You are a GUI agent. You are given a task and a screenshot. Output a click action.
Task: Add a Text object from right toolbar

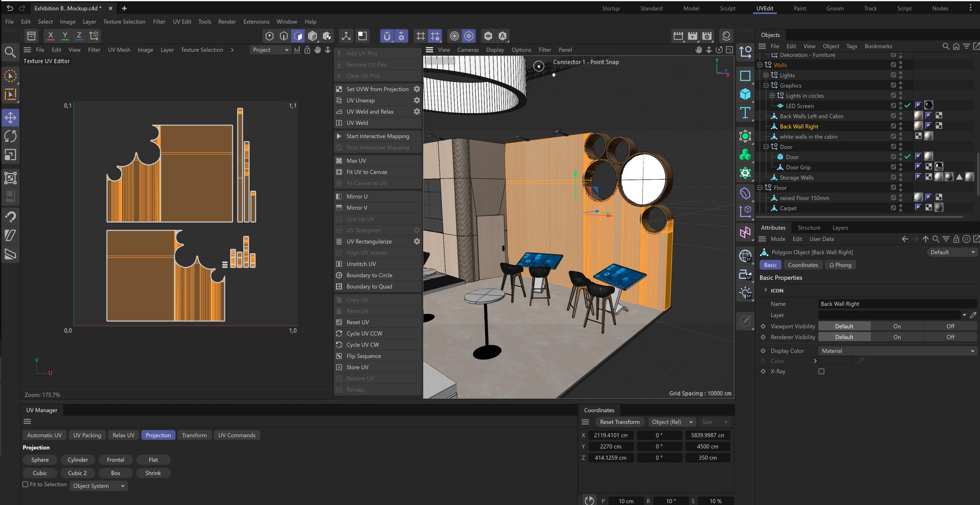tap(745, 113)
